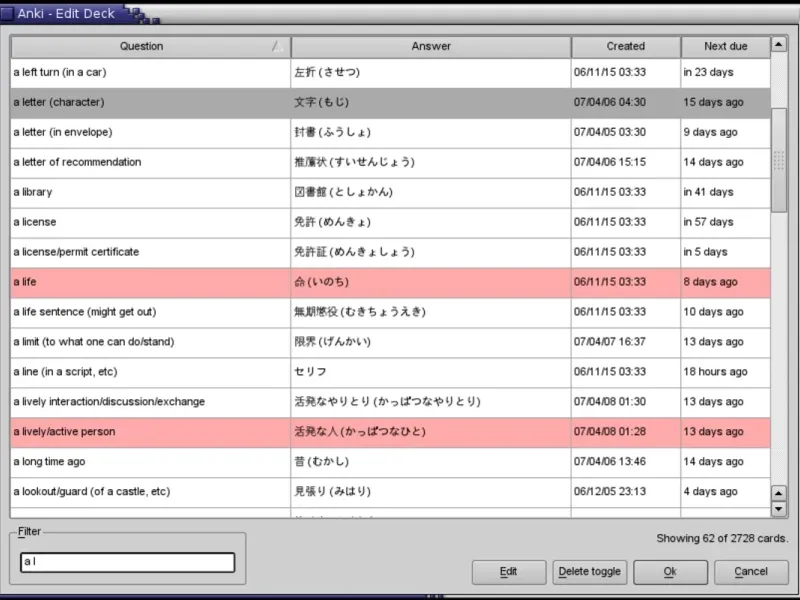
Task: Focus the Filter text field
Action: tap(128, 562)
